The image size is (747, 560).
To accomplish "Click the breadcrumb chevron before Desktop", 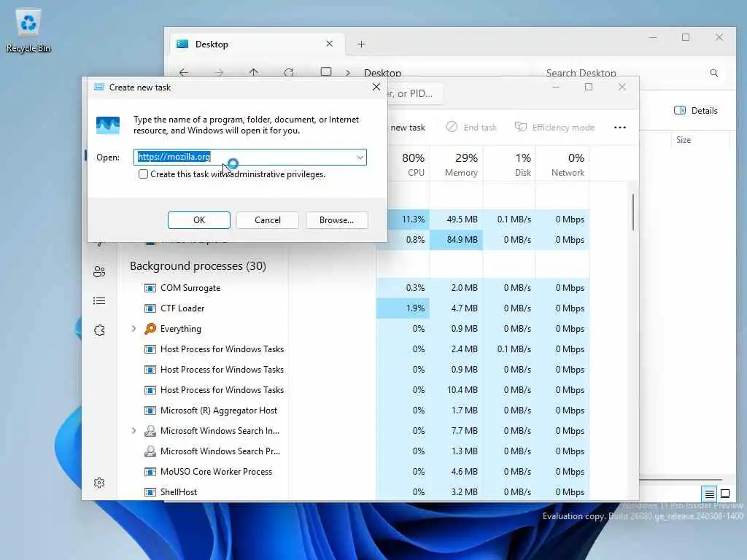I will [348, 73].
